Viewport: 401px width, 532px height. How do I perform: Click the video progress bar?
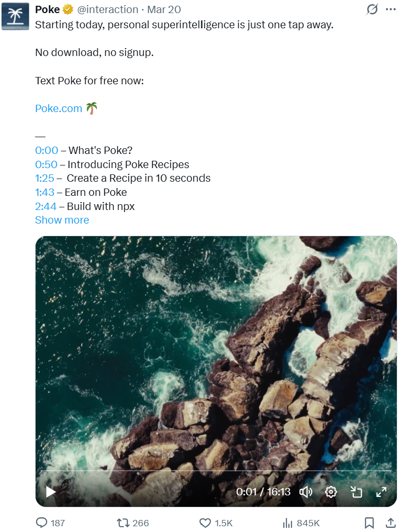[x=216, y=471]
